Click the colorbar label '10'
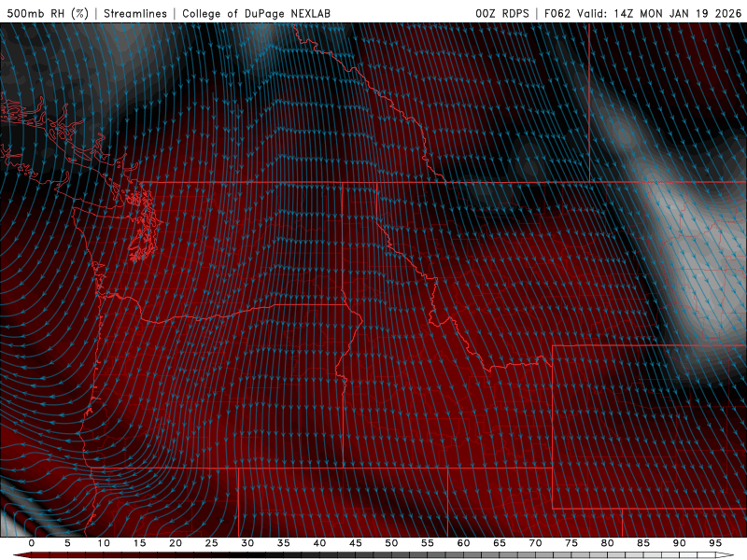The height and width of the screenshot is (560, 747). 104,543
